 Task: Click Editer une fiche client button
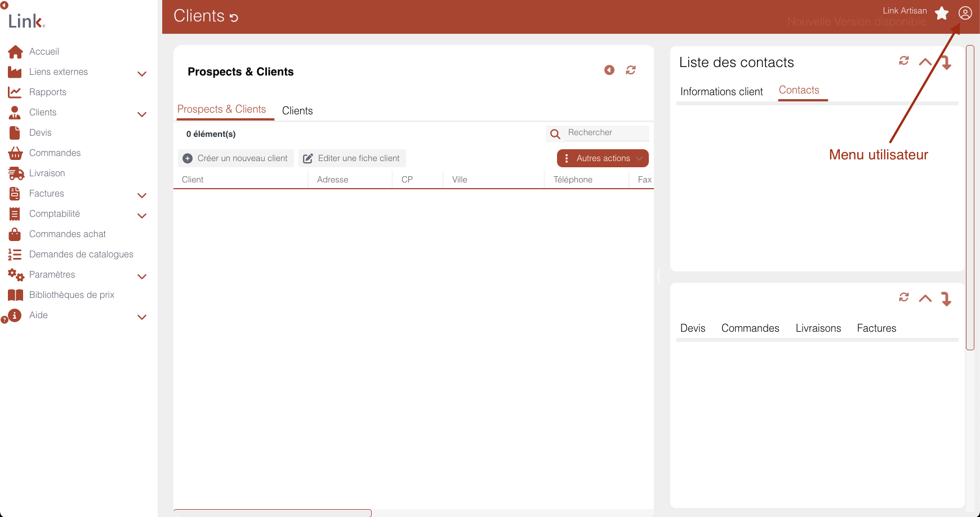352,158
